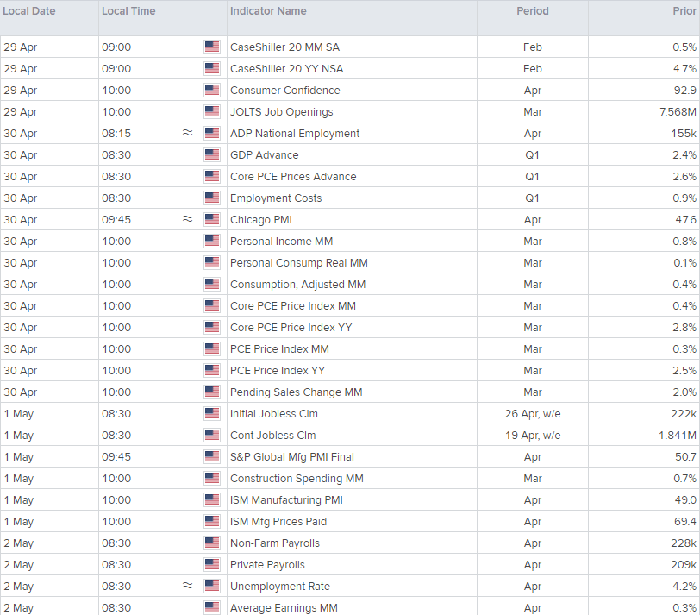The image size is (700, 615).
Task: Select the 19 Apr, w/e period cell
Action: (533, 435)
